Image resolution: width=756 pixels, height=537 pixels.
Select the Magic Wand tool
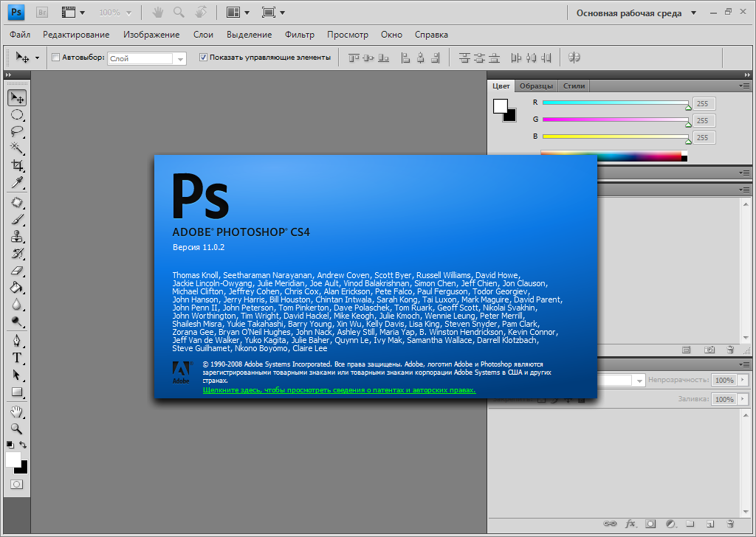click(17, 148)
